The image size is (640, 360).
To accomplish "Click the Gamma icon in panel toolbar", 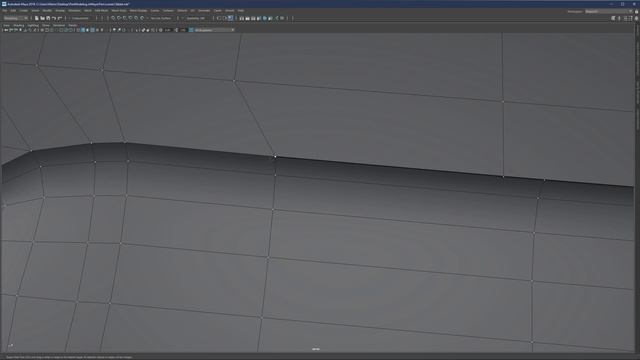I will 176,30.
